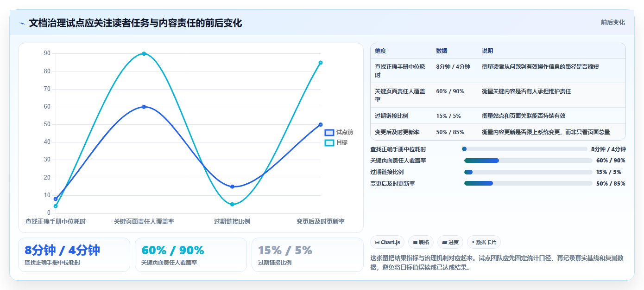Click the title 文档治理试点应关注读者任务与内容责任的前后变化
Image resolution: width=644 pixels, height=290 pixels.
(135, 23)
